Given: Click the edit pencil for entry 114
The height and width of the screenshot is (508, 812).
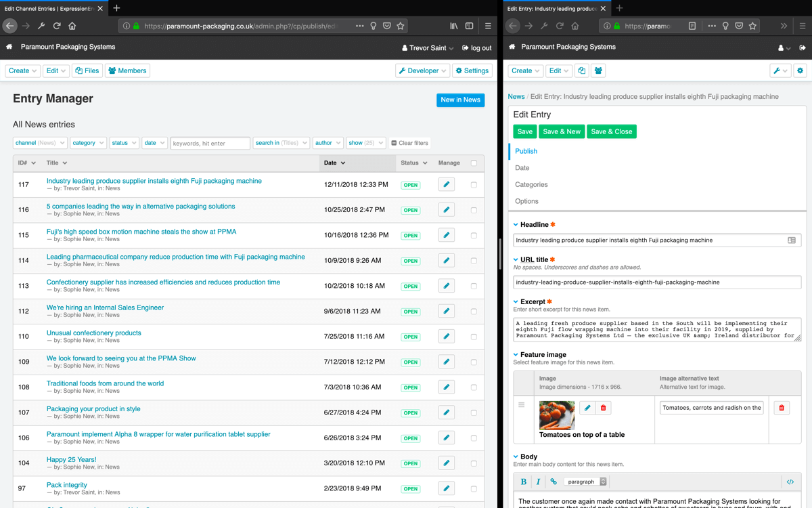Looking at the screenshot, I should (x=446, y=261).
